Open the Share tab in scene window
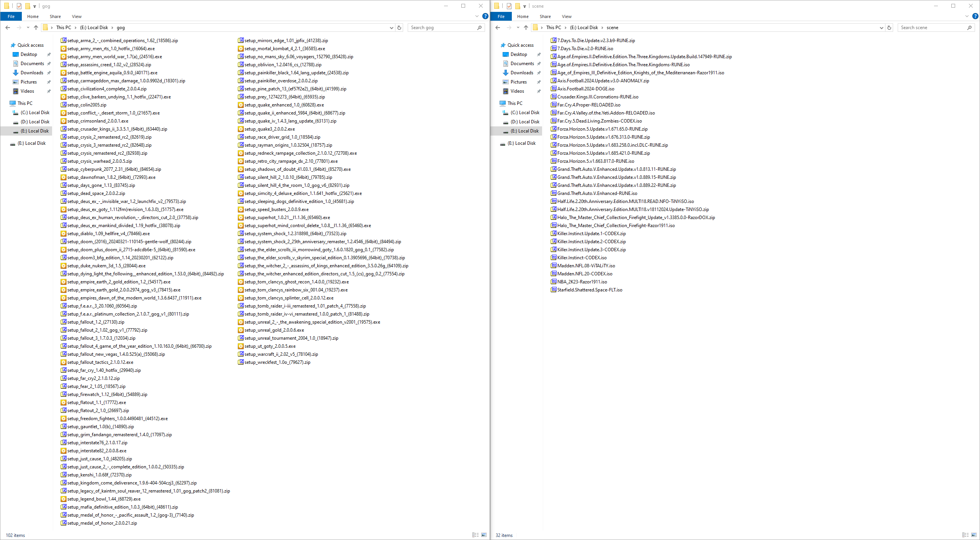Viewport: 980px width, 540px height. [x=545, y=16]
